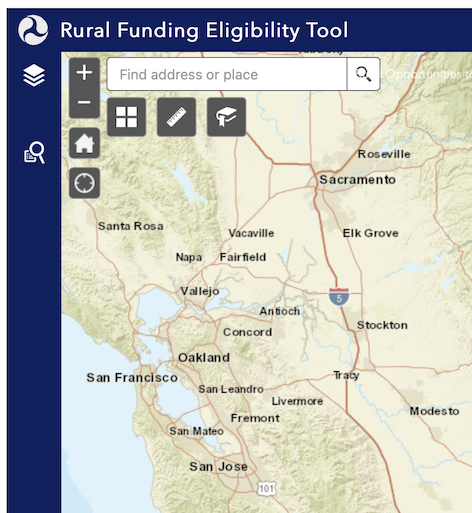Click the Sacramento label on map

[357, 180]
